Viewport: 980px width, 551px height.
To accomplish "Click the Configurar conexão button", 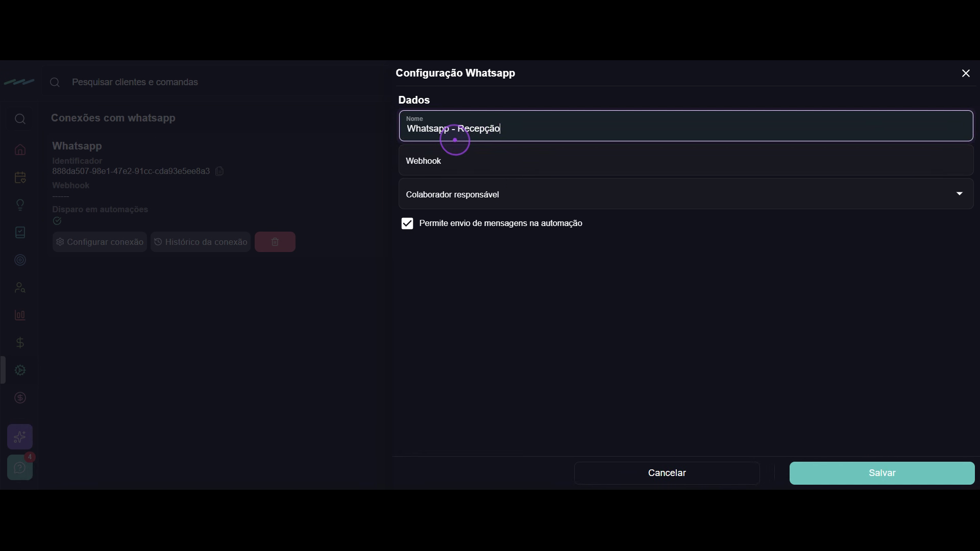I will 100,242.
